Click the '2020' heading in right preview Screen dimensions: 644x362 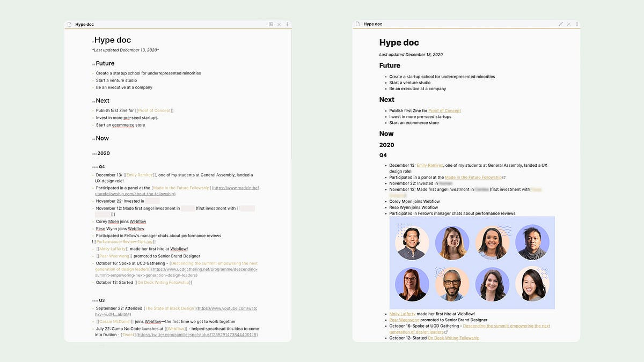(387, 145)
